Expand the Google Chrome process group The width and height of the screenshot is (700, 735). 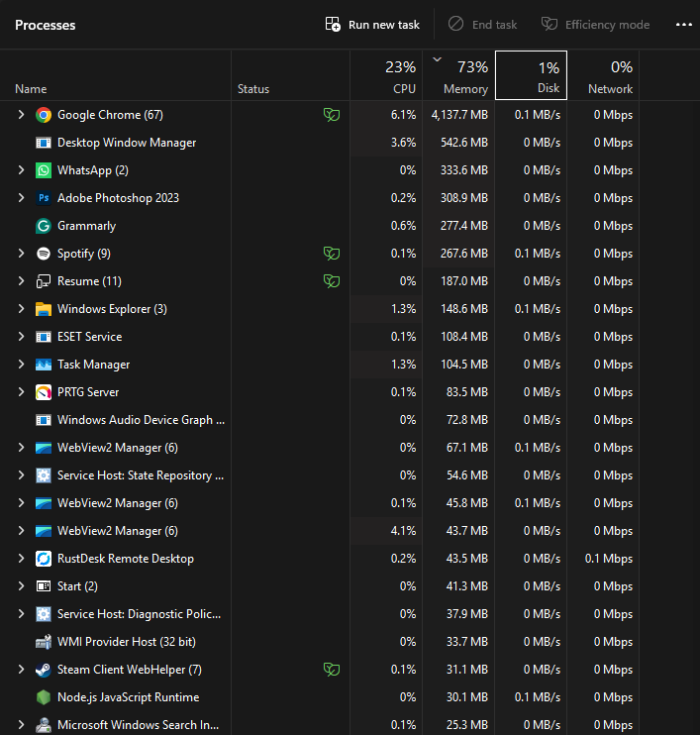coord(21,115)
